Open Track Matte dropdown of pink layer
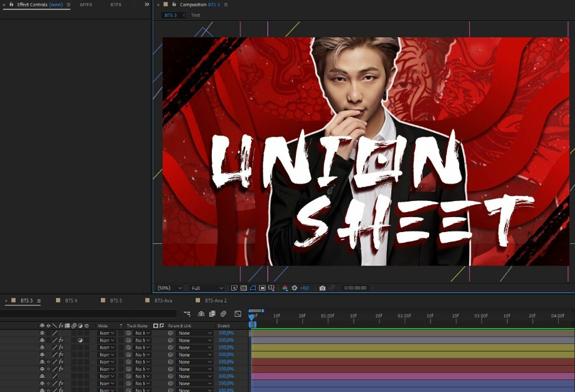Viewport: 575px width, 392px height. pyautogui.click(x=142, y=376)
